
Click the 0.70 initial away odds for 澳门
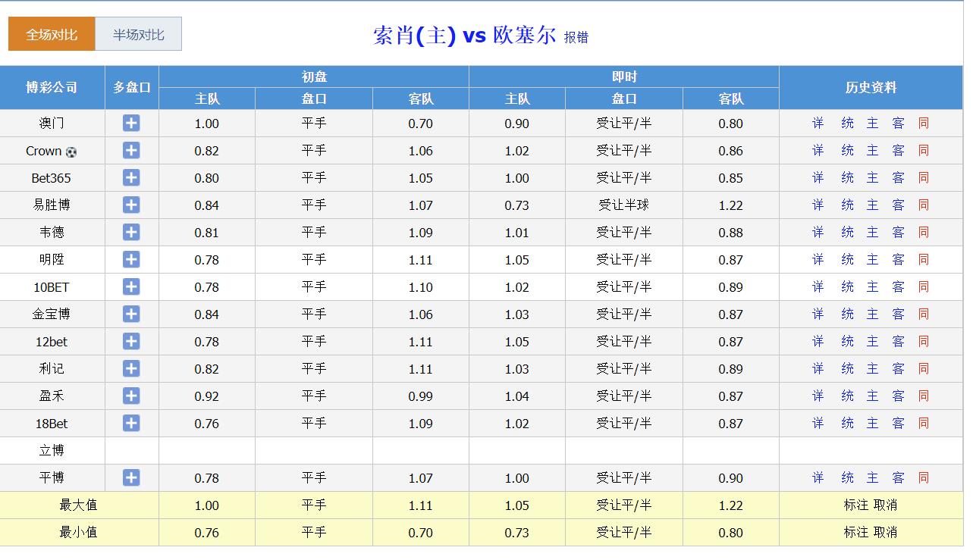421,124
